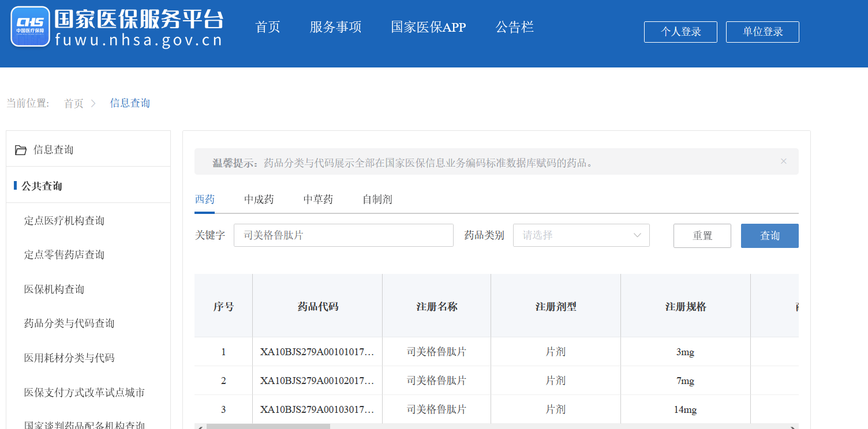Open 定点医疗机构查询 in sidebar
Screen dimensions: 868x429
pyautogui.click(x=64, y=221)
